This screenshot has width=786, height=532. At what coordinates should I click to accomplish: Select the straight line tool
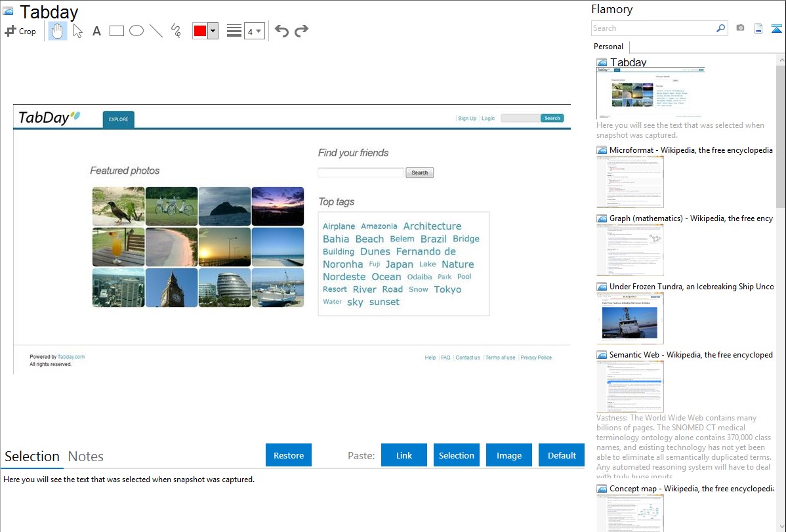click(x=156, y=31)
